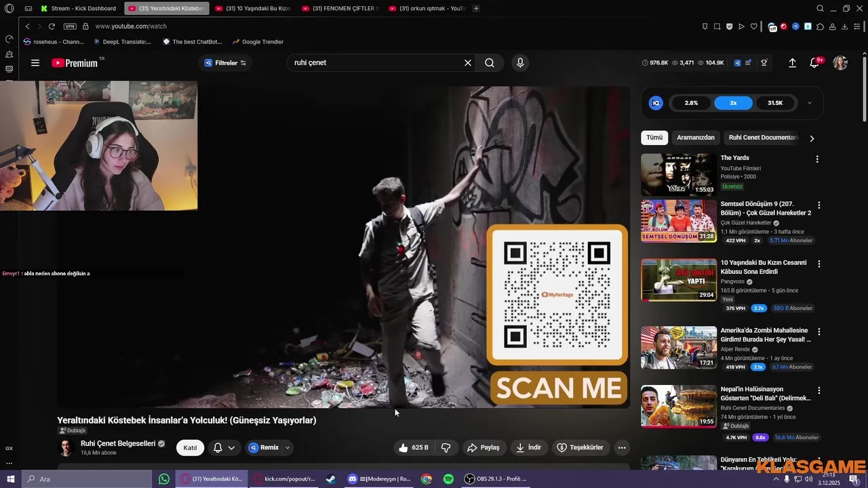Select the 2.8% pill in vidIQ panel
This screenshot has height=488, width=868.
coord(691,103)
